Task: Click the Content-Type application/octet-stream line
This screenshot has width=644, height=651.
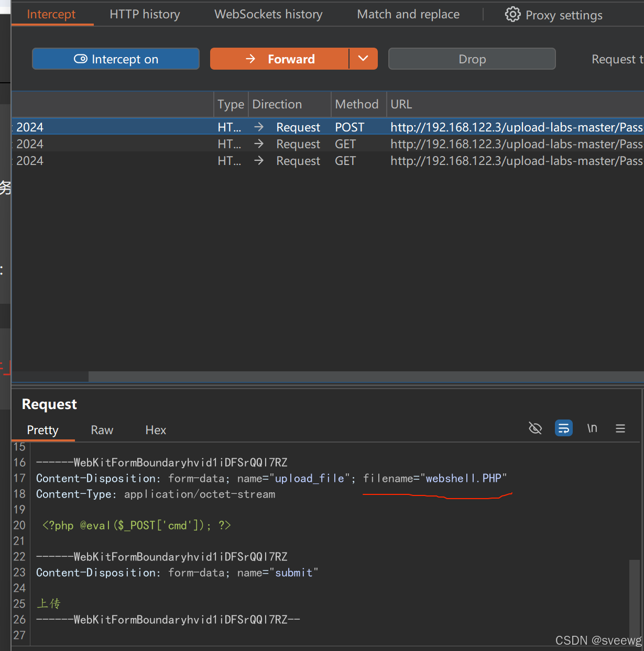Action: 156,494
